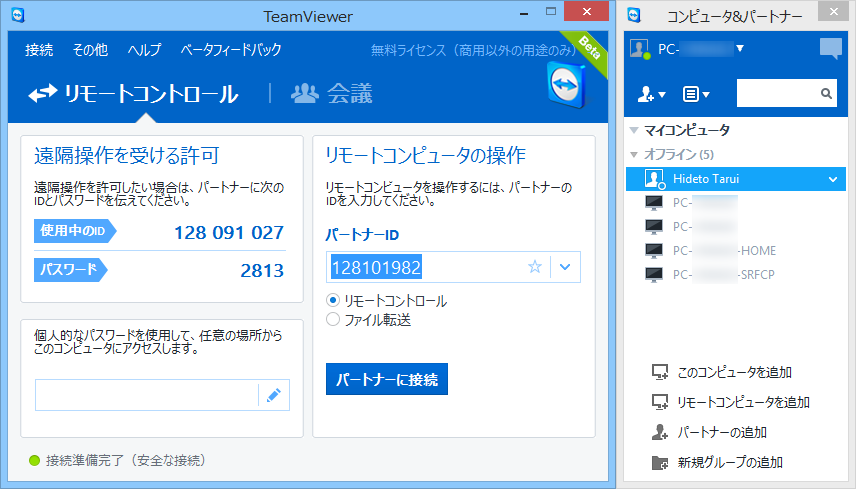Click first offline PC monitor icon
The image size is (856, 489).
coord(654,202)
